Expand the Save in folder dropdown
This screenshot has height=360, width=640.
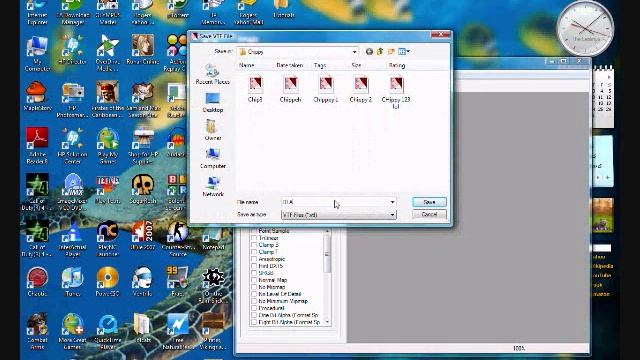point(354,52)
